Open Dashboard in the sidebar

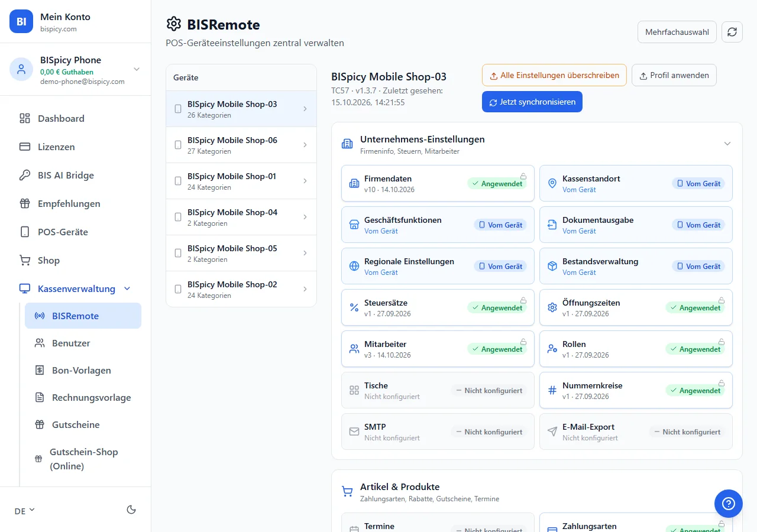pyautogui.click(x=76, y=118)
